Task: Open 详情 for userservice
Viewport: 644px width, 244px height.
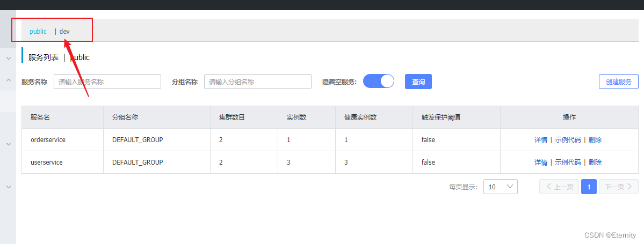Action: pyautogui.click(x=540, y=162)
